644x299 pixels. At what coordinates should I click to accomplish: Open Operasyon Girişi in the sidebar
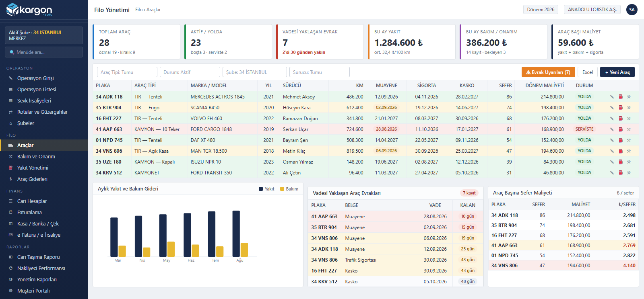point(44,78)
